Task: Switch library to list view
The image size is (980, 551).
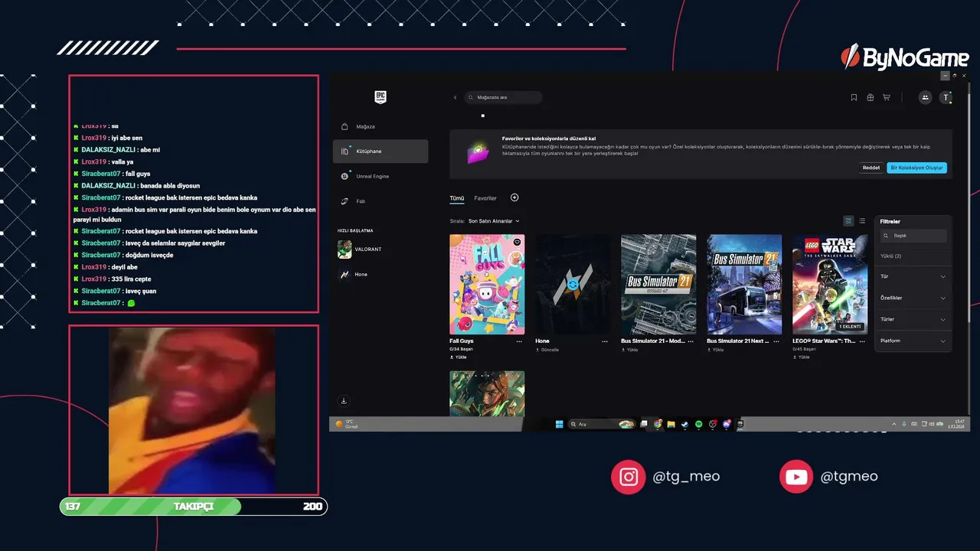Action: (862, 221)
